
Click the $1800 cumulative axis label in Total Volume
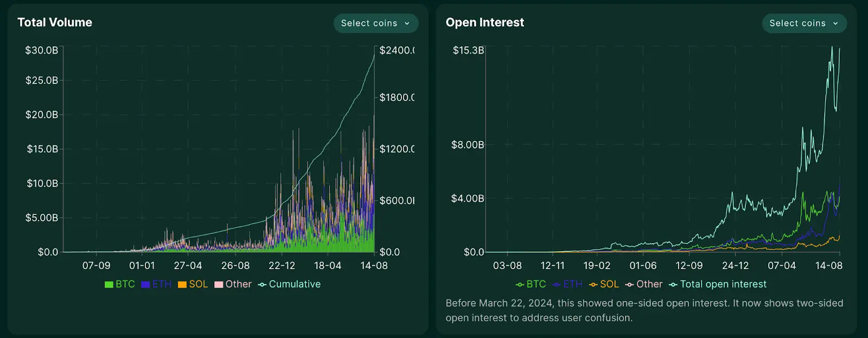click(x=397, y=98)
